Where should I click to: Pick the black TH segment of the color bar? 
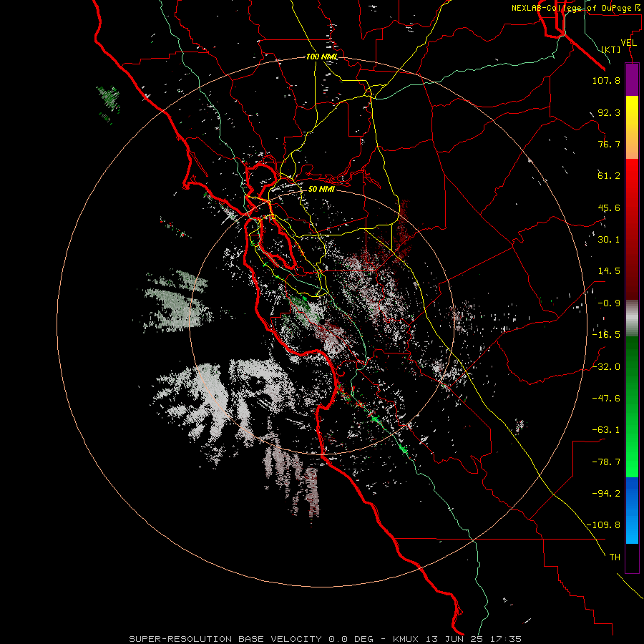click(x=632, y=558)
